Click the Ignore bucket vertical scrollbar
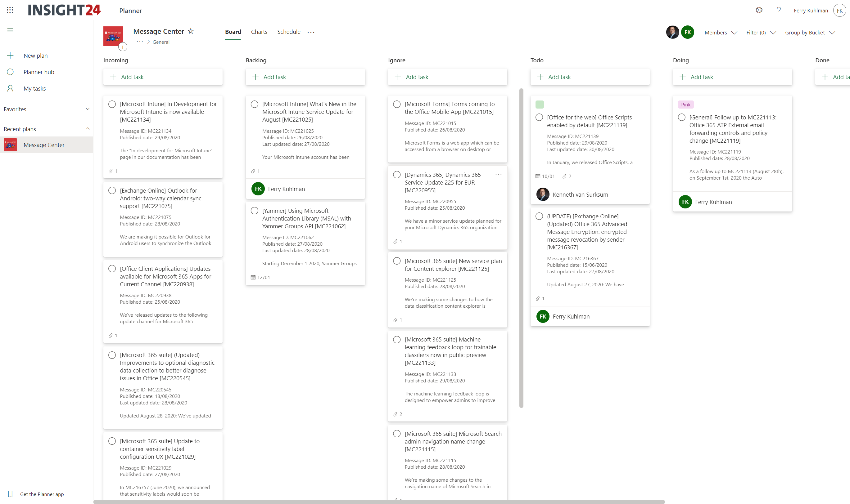Viewport: 850px width, 504px height. pyautogui.click(x=521, y=248)
